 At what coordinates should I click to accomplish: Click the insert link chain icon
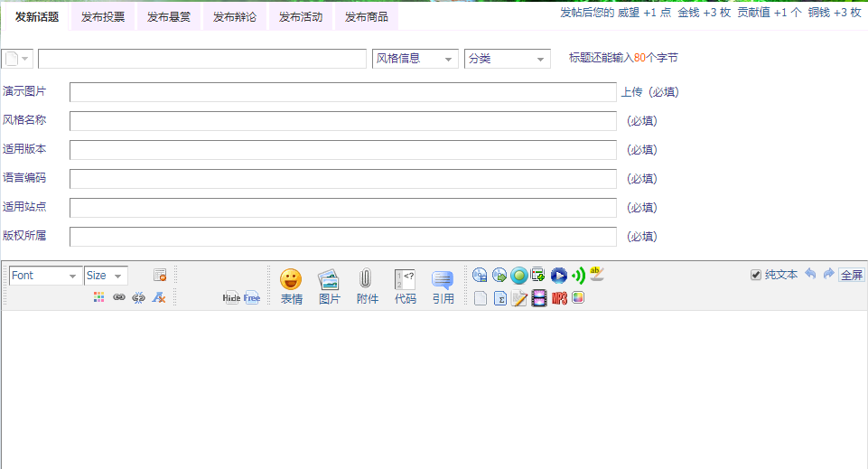click(119, 297)
